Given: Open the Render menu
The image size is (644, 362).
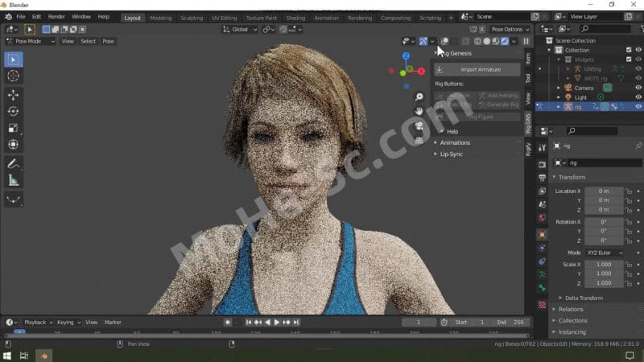Looking at the screenshot, I should pos(56,17).
